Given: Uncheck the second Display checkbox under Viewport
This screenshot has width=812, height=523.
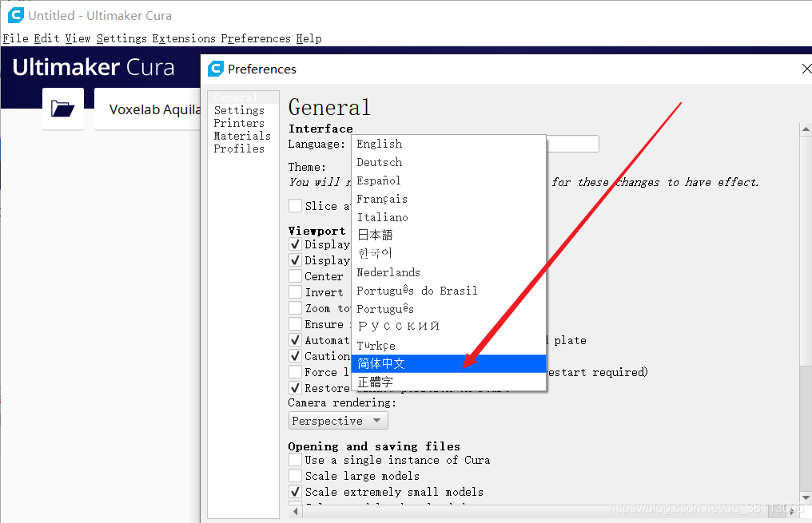Looking at the screenshot, I should click(x=295, y=260).
